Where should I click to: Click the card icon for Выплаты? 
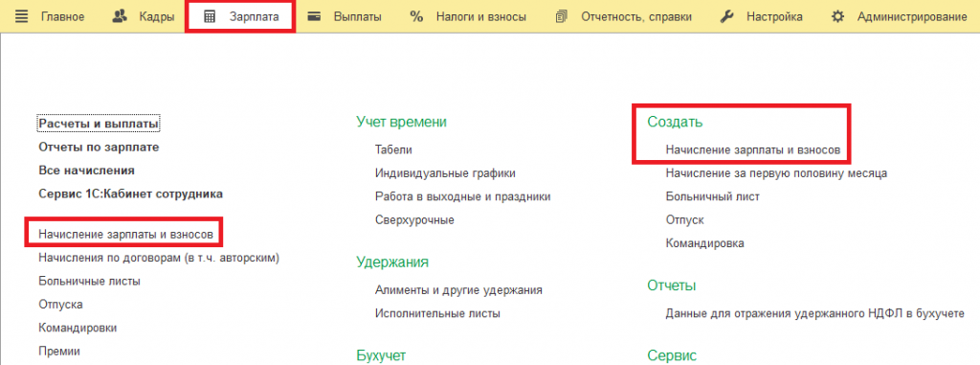314,17
